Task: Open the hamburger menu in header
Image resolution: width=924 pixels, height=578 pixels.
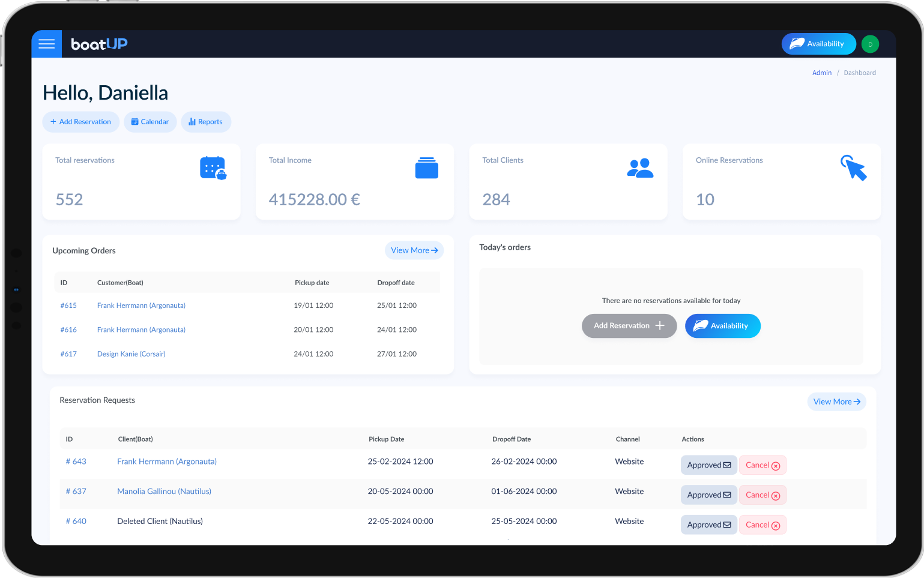Action: 46,44
